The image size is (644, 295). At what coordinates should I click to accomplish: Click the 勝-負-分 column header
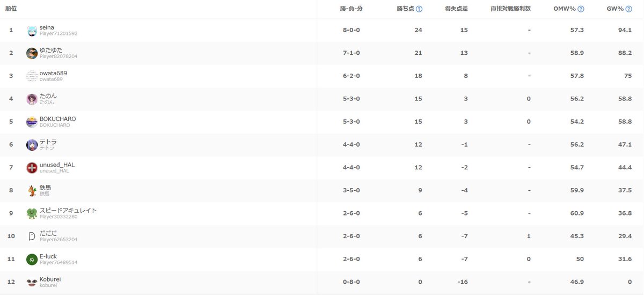pos(351,9)
